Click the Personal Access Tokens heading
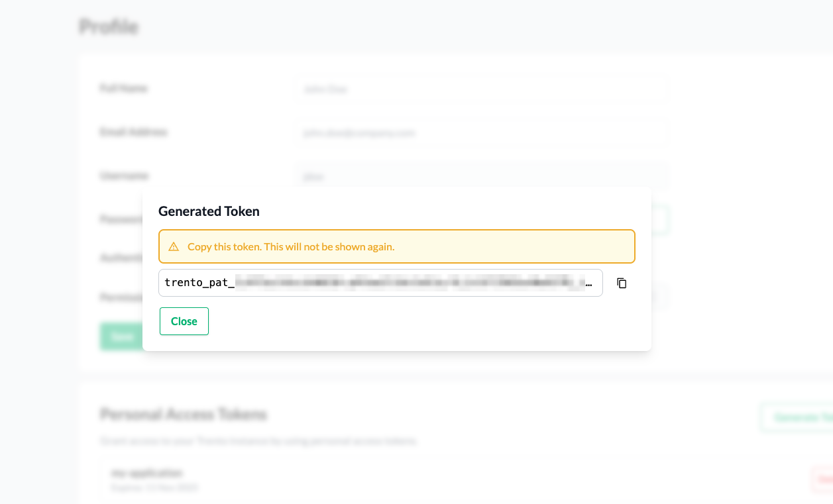Image resolution: width=833 pixels, height=504 pixels. [184, 415]
